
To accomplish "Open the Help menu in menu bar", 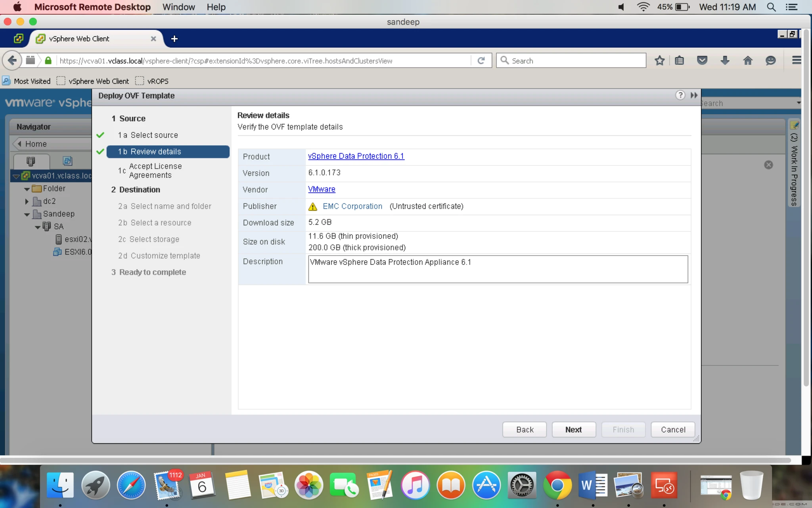I will point(216,7).
